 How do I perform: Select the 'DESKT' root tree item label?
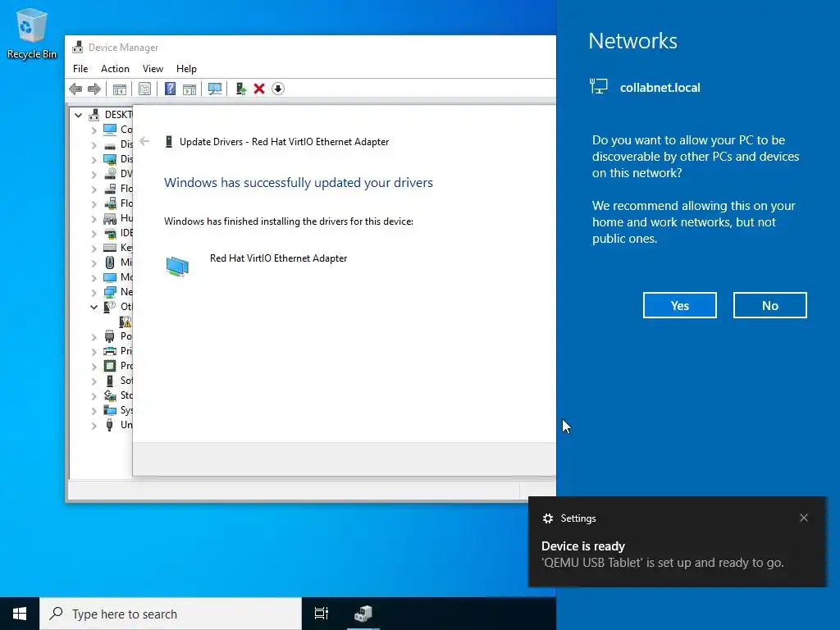pos(118,115)
